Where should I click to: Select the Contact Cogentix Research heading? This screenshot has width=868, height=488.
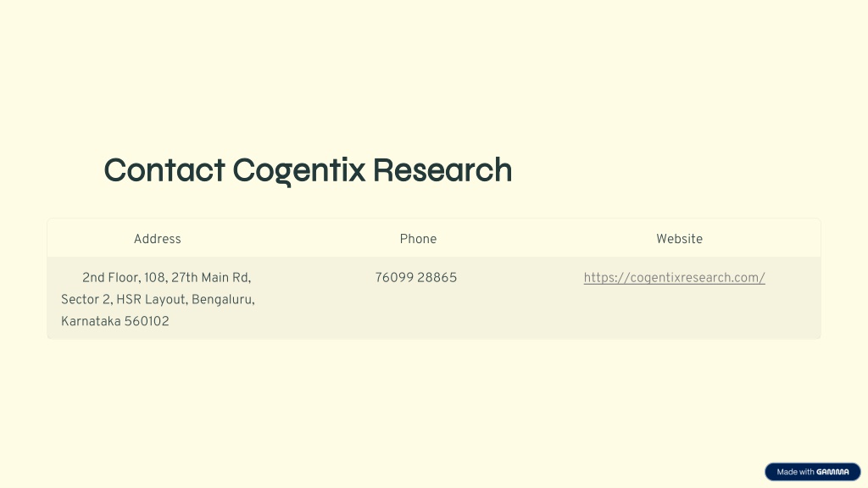308,170
